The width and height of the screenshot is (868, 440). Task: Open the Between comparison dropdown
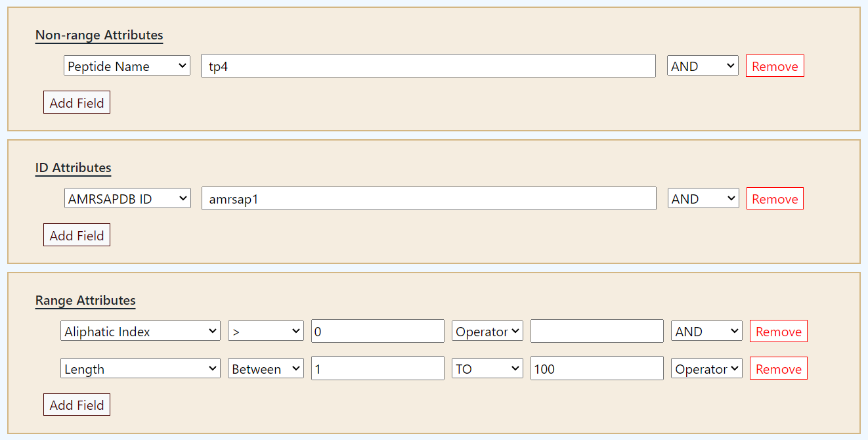pos(265,368)
